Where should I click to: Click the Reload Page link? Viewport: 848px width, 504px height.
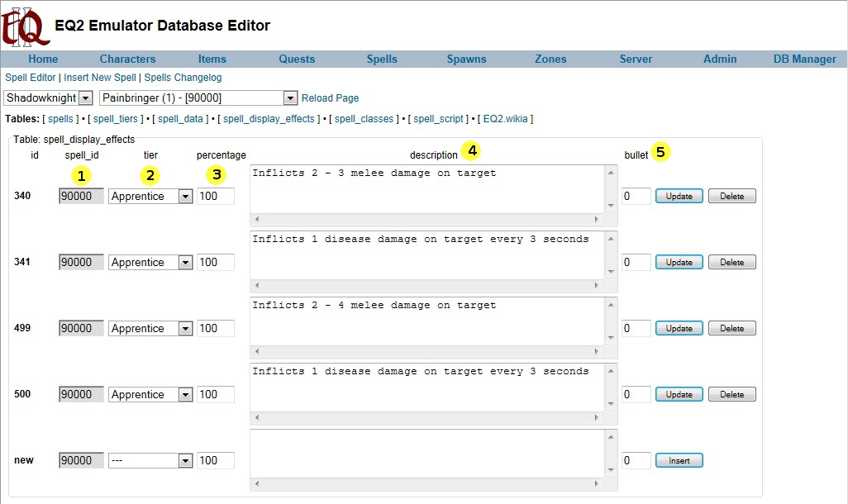click(x=330, y=97)
